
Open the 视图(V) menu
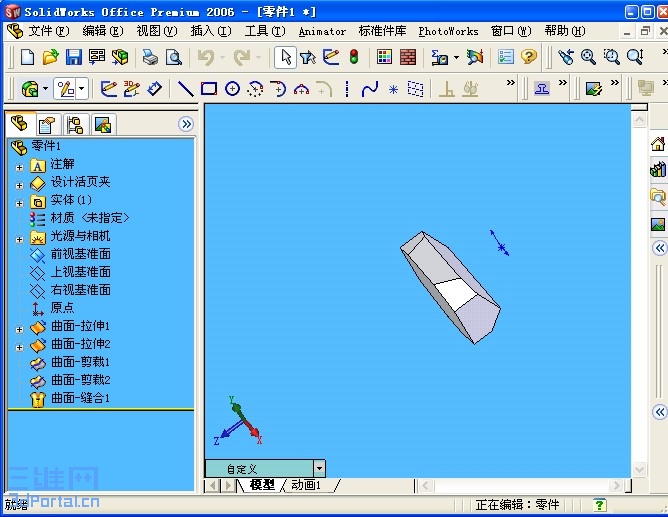coord(157,31)
